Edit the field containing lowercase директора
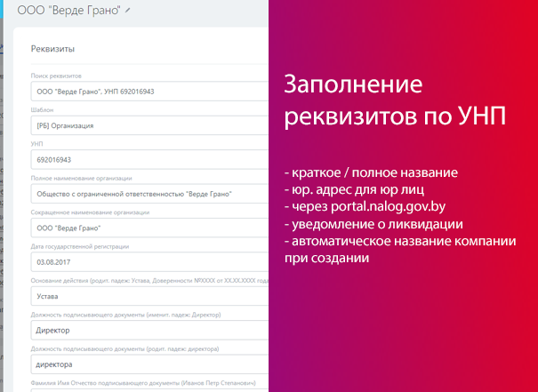 [x=147, y=364]
